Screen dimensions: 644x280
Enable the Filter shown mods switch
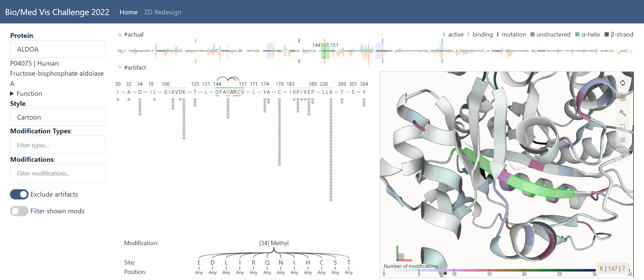point(19,211)
